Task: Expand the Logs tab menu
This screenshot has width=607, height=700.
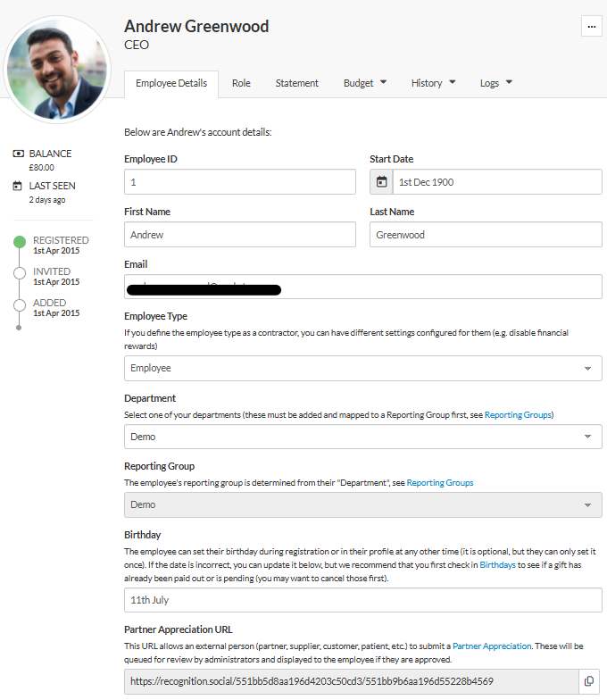Action: [496, 83]
